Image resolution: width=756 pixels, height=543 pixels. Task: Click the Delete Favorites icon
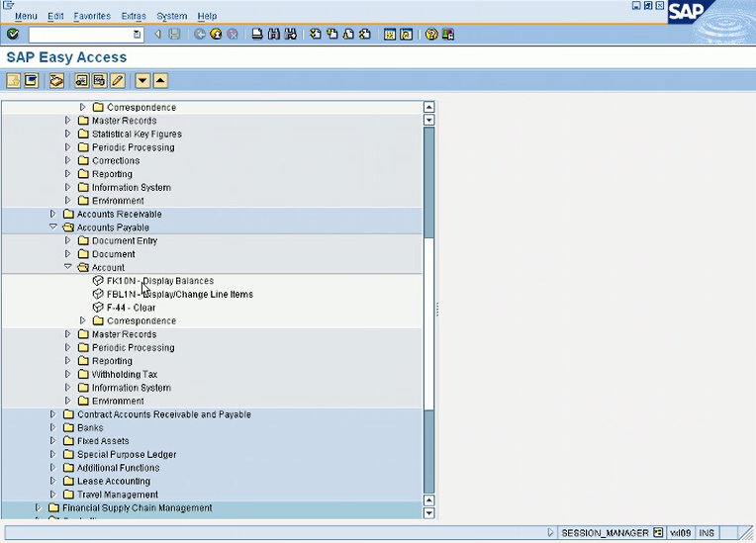(x=99, y=80)
